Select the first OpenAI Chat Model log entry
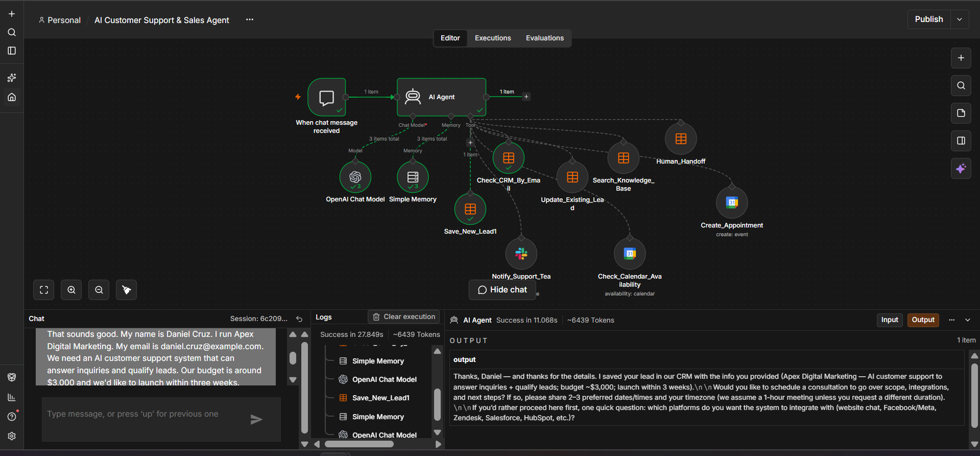 point(384,379)
